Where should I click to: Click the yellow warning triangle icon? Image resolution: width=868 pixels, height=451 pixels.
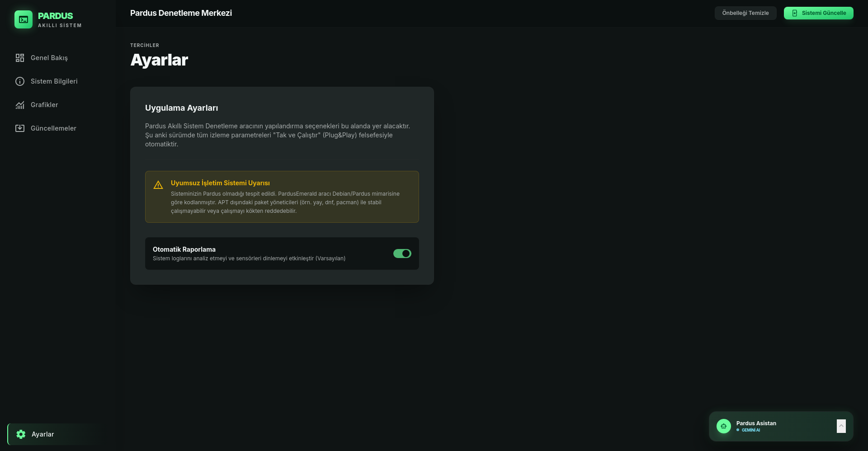pos(158,185)
